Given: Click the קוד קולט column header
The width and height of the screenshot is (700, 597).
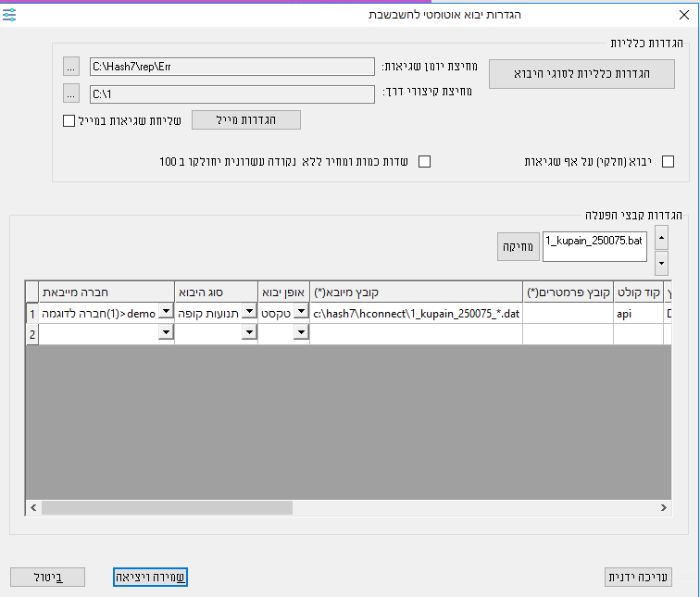Looking at the screenshot, I should click(x=638, y=292).
